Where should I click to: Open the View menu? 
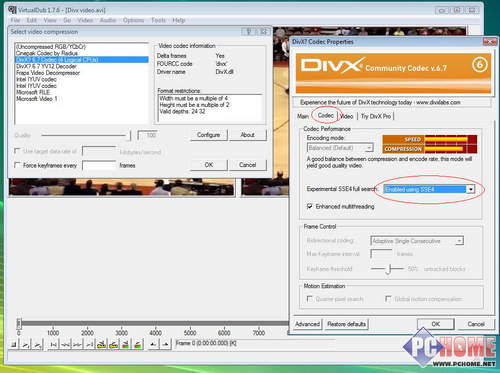tap(50, 20)
